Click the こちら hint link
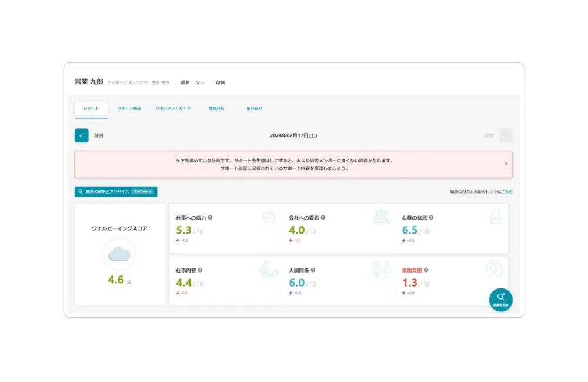 (x=507, y=191)
